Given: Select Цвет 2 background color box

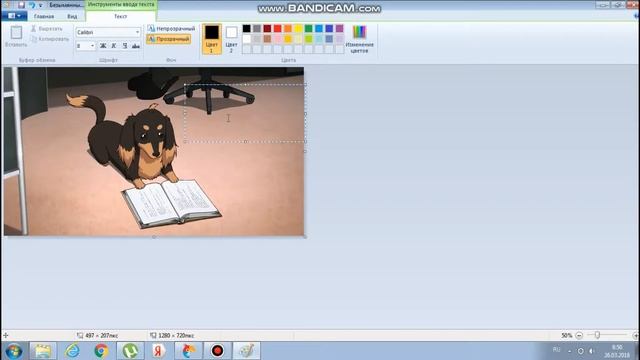Looking at the screenshot, I should [x=231, y=39].
